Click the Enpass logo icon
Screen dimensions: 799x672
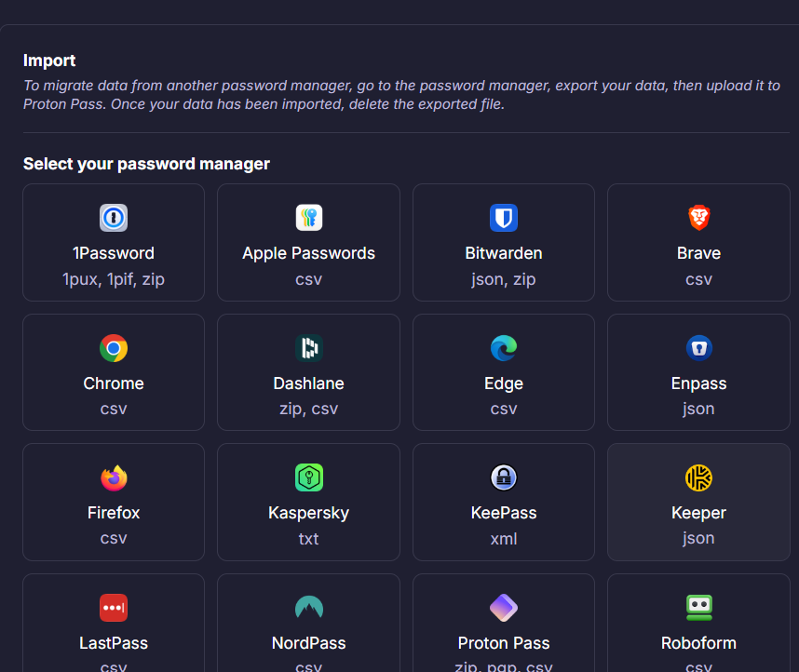click(698, 348)
